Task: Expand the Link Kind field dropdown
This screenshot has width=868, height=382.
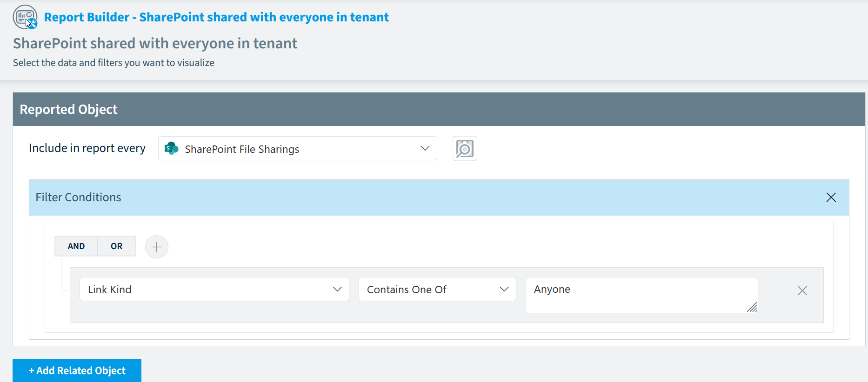Action: 214,289
